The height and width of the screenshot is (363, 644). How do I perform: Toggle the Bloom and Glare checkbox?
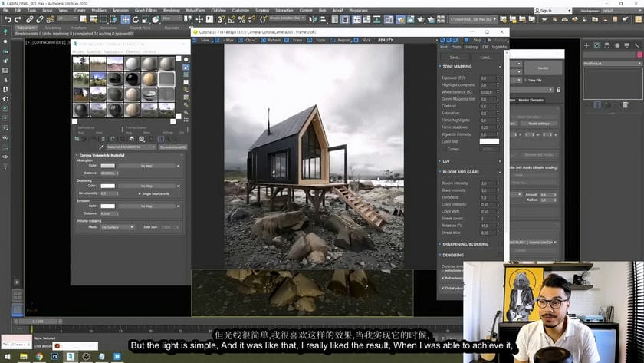[x=500, y=172]
